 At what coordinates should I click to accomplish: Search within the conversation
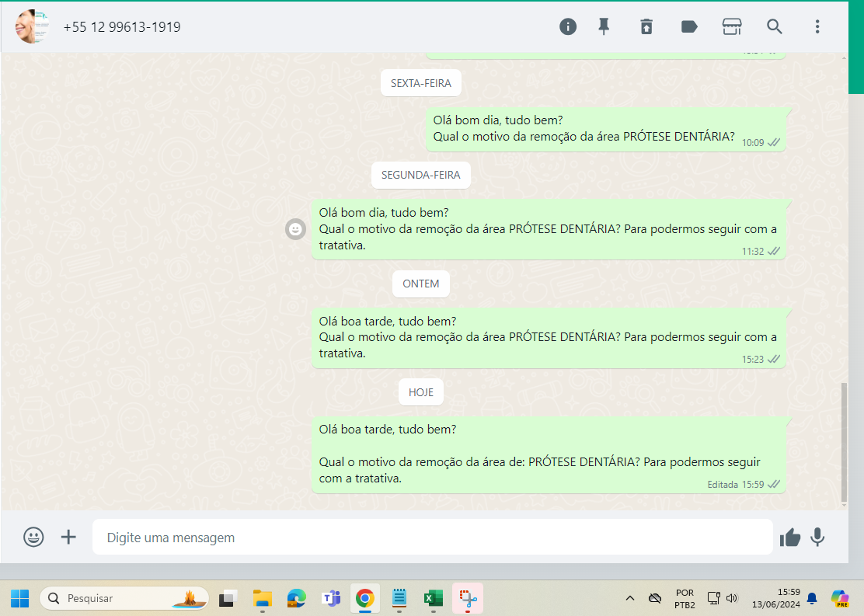[774, 26]
